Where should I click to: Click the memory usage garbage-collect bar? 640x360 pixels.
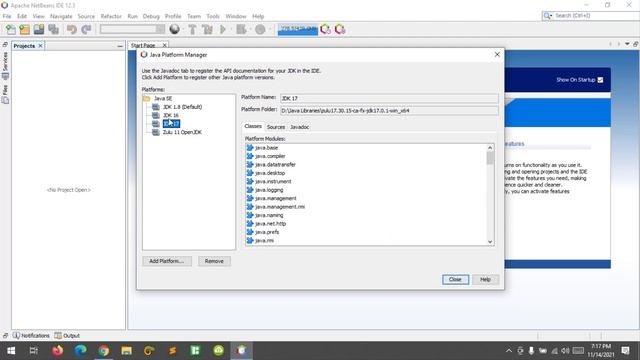298,29
